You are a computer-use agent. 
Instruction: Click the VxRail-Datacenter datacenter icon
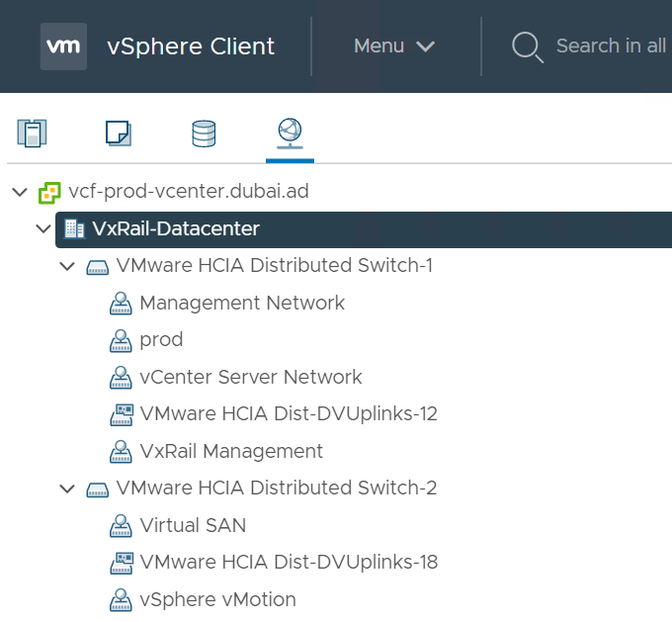(74, 228)
